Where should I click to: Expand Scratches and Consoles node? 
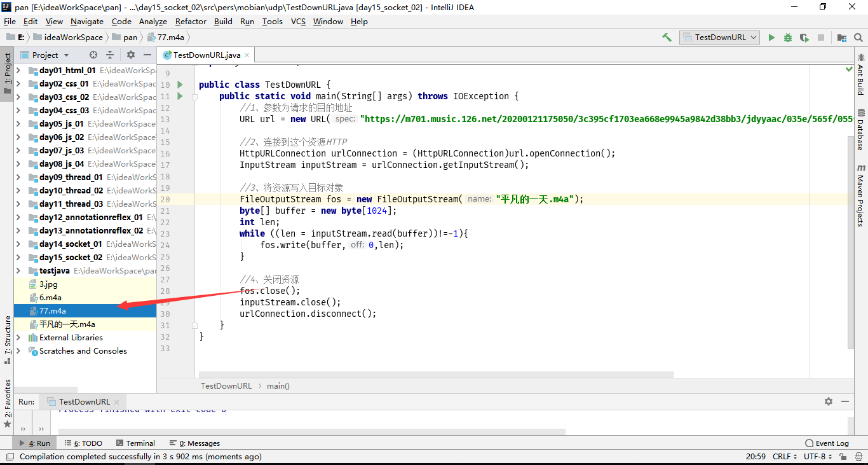tap(18, 351)
